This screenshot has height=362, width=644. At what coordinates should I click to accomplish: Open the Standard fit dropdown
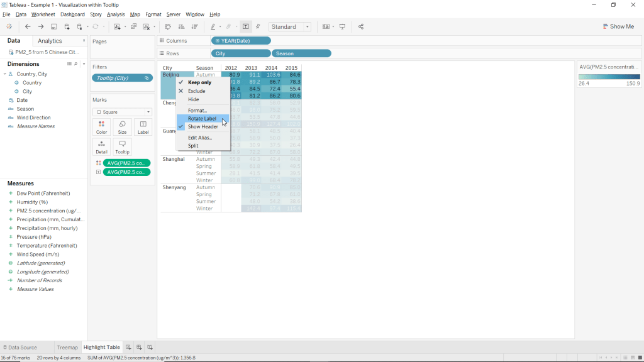click(x=290, y=27)
